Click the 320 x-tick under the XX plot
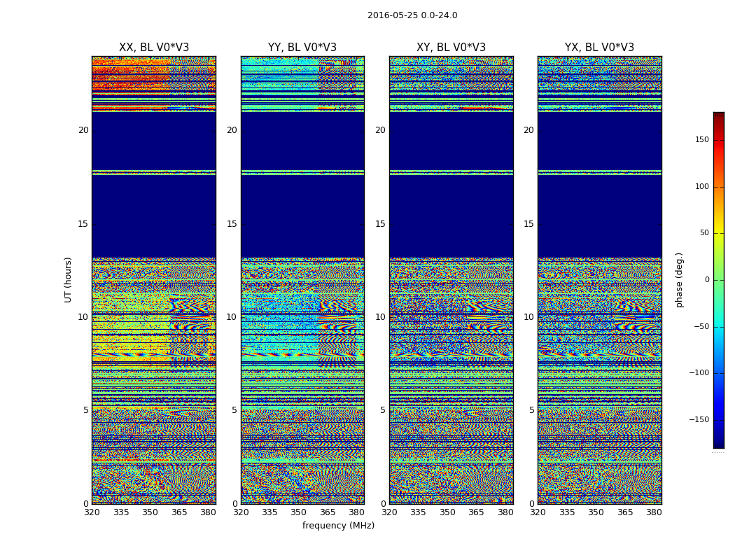Screen dimensions: 735x560 (92, 512)
